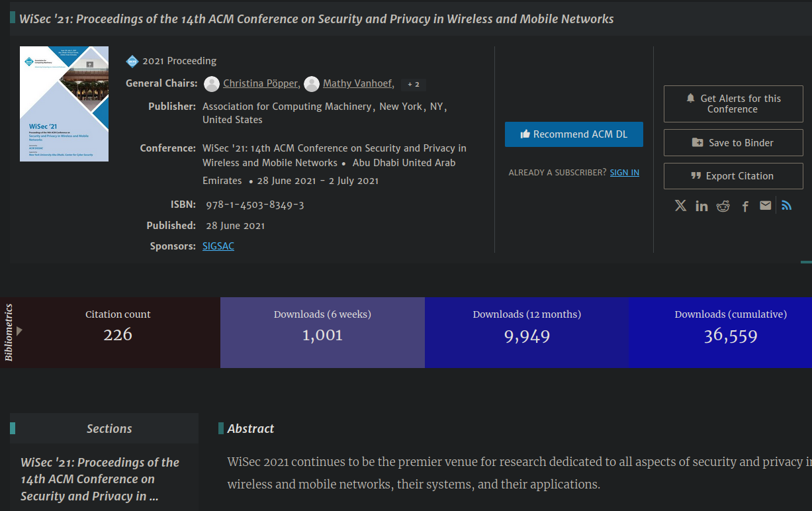Expand the +2 more general chairs

pos(413,84)
